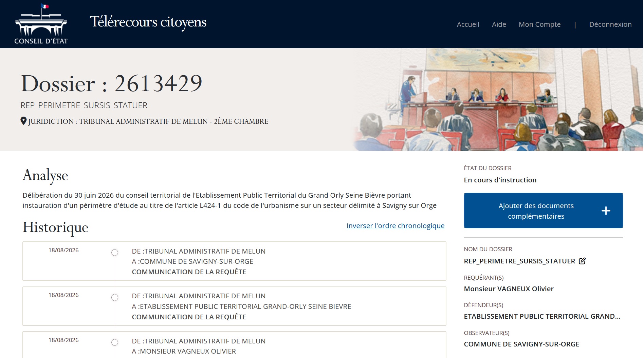Click observateur 'COMMUNE DE SAVIGNY-SUR-ORGE' in sidebar
The image size is (644, 358).
(521, 344)
